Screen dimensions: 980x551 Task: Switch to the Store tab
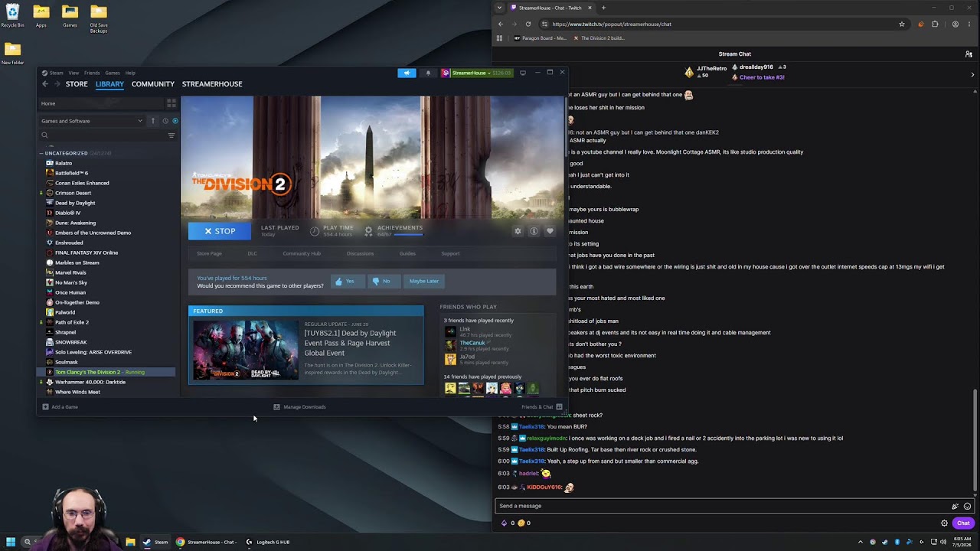[x=77, y=84]
